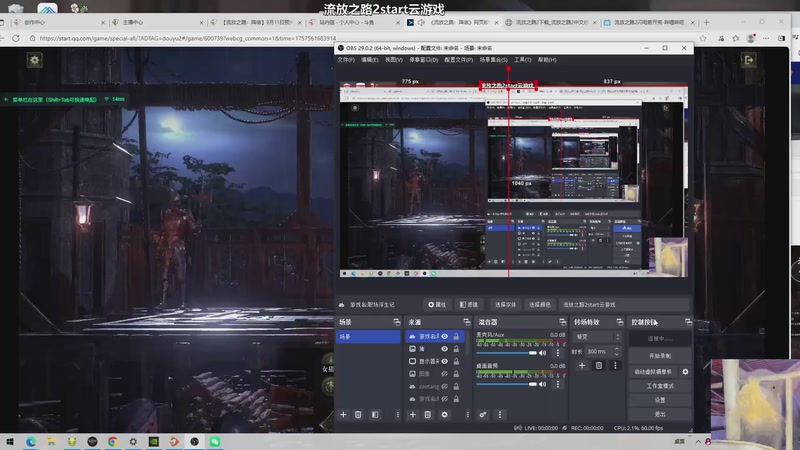
Task: Open 麦克风/Aux options three-dot menu
Action: pyautogui.click(x=558, y=353)
